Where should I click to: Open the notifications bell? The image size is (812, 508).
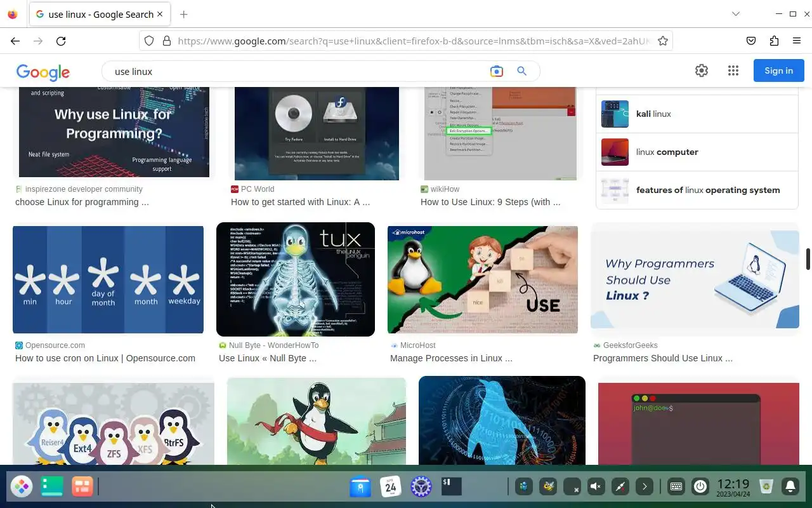790,487
